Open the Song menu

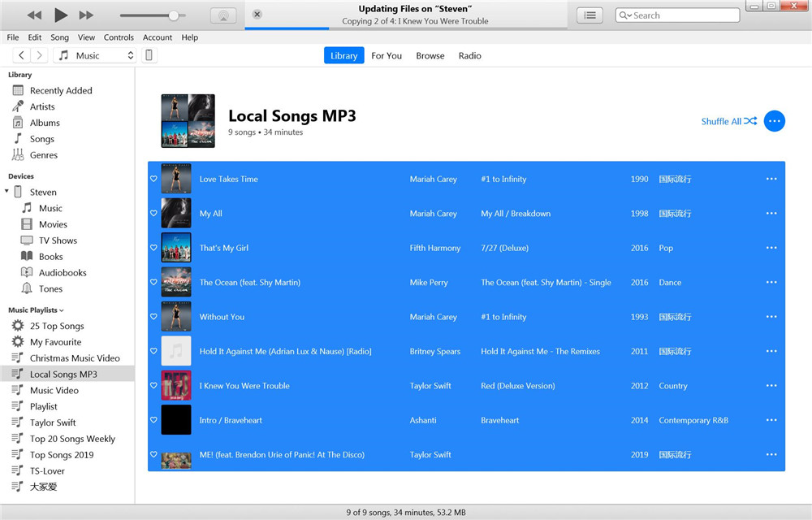(x=59, y=37)
